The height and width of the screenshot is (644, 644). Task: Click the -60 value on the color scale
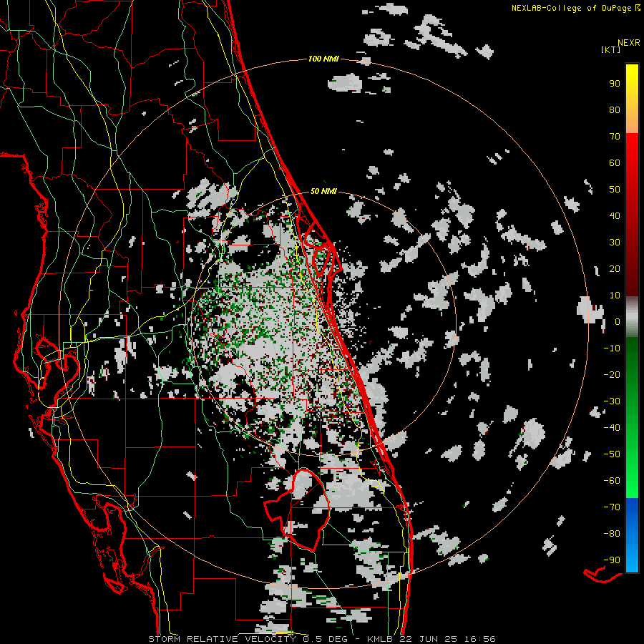(x=612, y=481)
